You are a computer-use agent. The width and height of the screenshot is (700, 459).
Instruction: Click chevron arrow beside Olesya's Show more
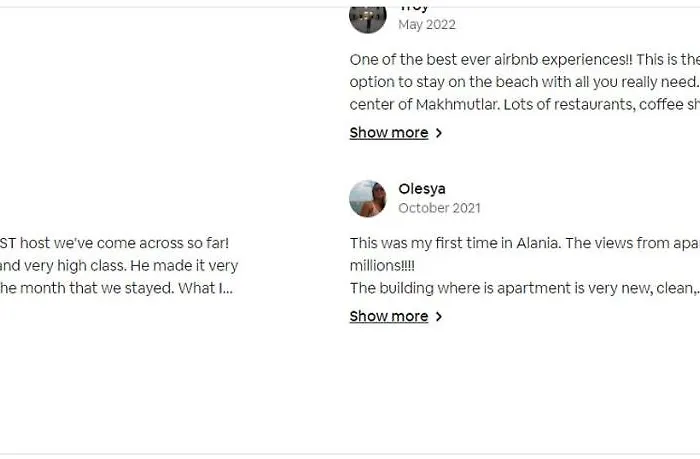438,317
